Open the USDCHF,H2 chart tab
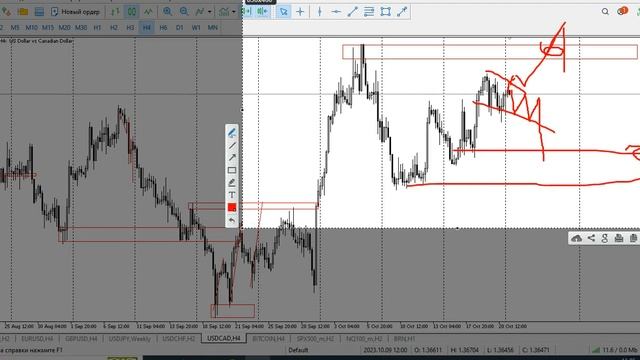The height and width of the screenshot is (360, 640). coord(179,339)
